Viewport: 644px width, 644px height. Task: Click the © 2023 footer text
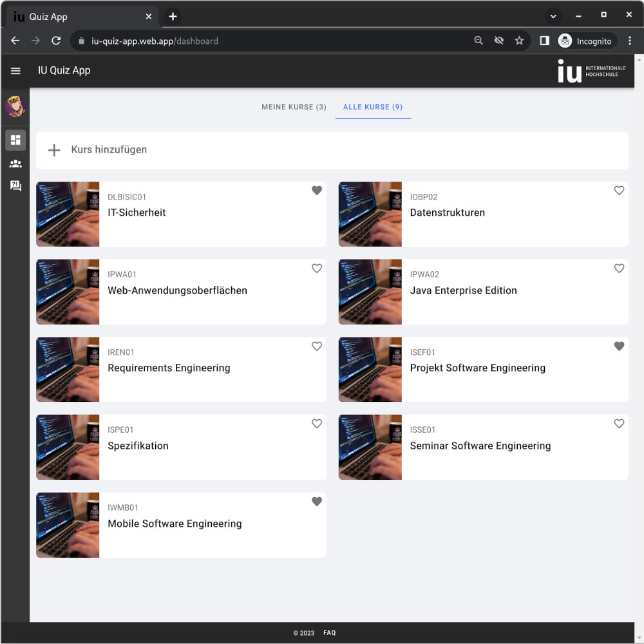(x=304, y=633)
